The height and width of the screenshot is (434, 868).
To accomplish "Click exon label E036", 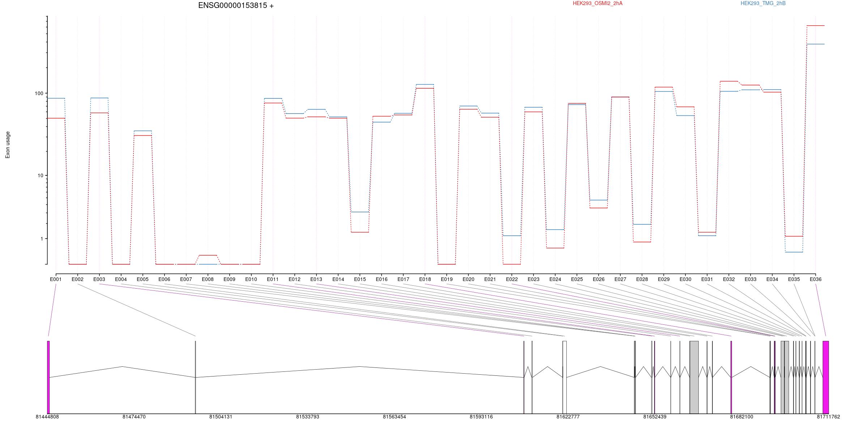I will 816,279.
